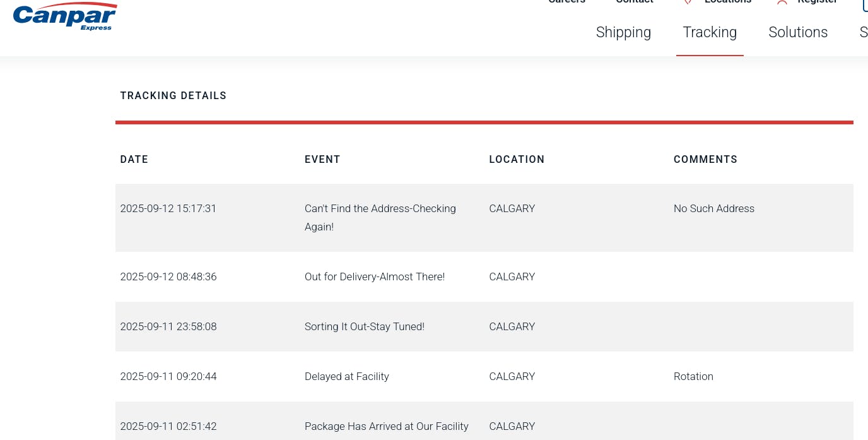Click the "Delayed at Facility" event row
Image resolution: width=868 pixels, height=440 pixels.
[x=346, y=377]
